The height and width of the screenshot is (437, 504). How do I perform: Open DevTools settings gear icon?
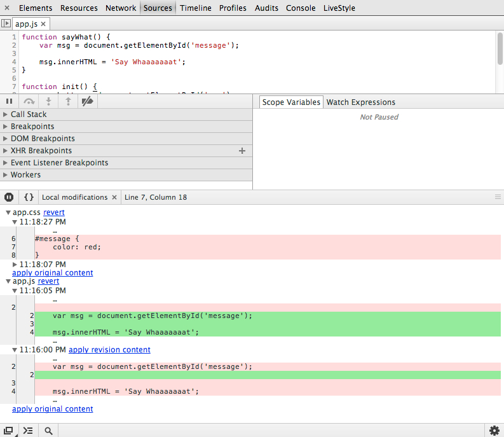[494, 430]
